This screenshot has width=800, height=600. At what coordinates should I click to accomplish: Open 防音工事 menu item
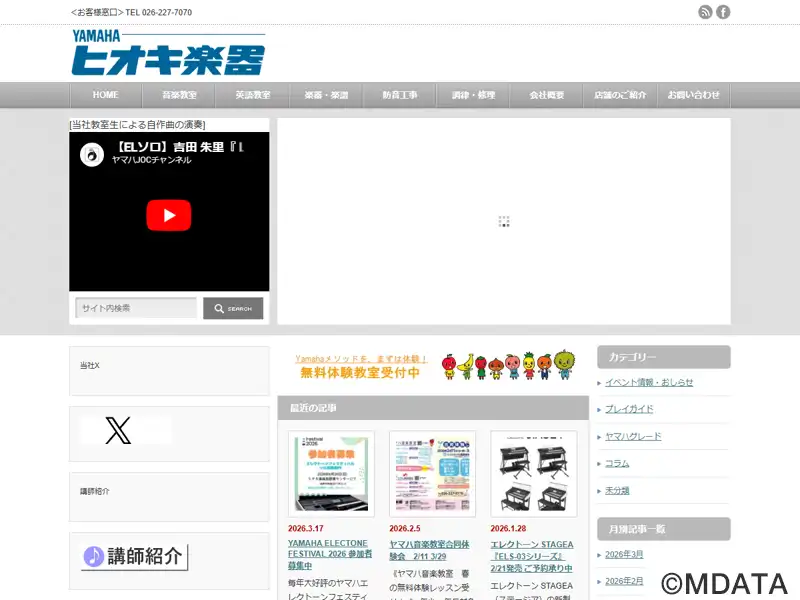(x=399, y=95)
